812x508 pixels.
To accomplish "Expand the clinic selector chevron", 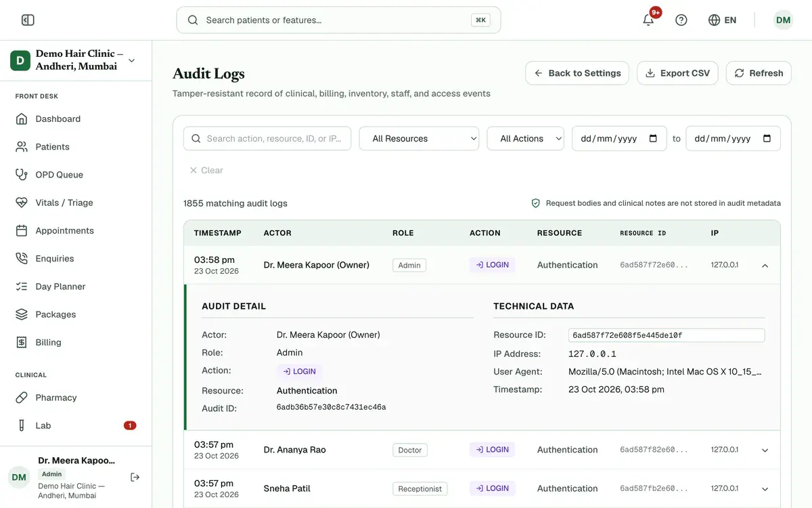I will (132, 60).
